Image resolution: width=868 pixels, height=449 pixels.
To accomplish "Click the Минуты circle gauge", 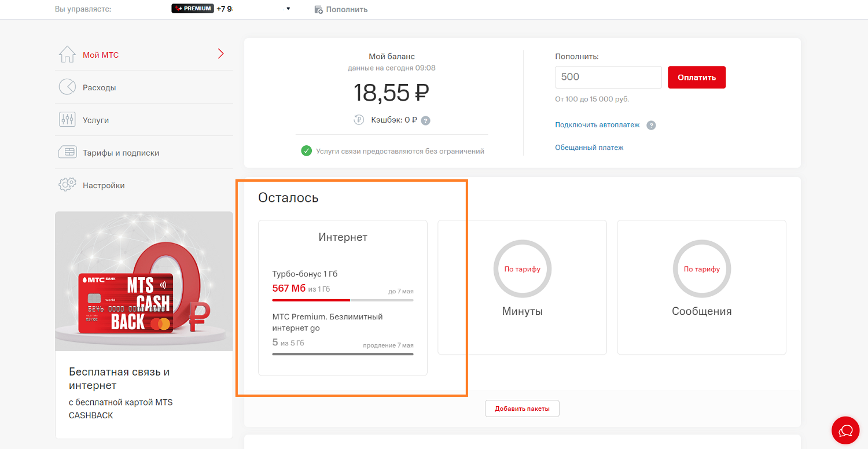I will tap(522, 268).
